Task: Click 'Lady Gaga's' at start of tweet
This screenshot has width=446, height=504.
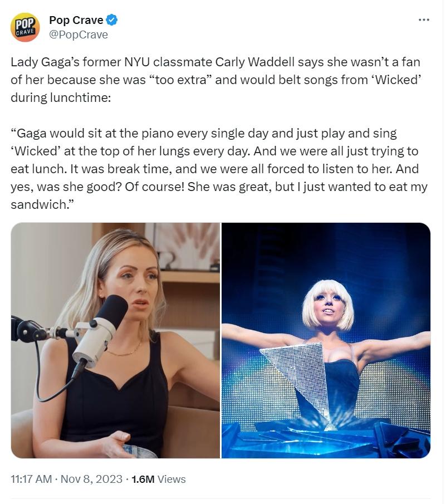Action: click(x=45, y=62)
